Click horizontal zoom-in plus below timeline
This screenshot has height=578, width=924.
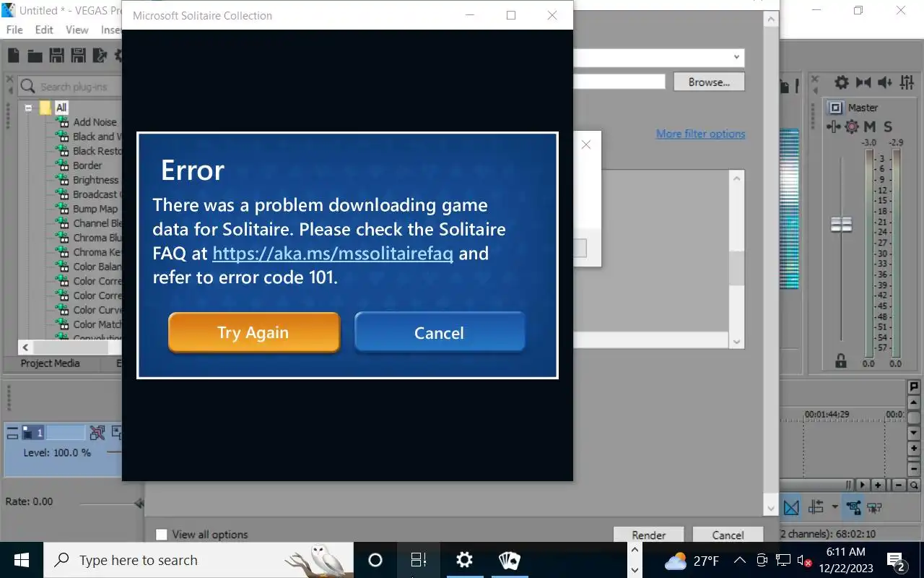[879, 486]
